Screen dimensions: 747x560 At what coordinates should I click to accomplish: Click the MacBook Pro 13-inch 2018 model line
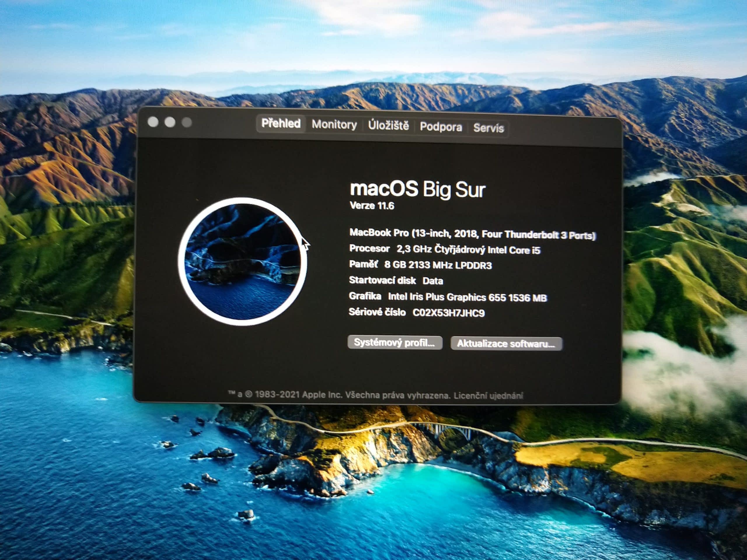point(472,234)
